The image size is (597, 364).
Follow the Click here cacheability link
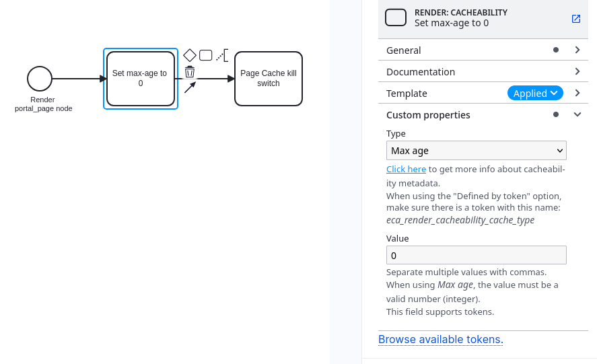(x=406, y=169)
